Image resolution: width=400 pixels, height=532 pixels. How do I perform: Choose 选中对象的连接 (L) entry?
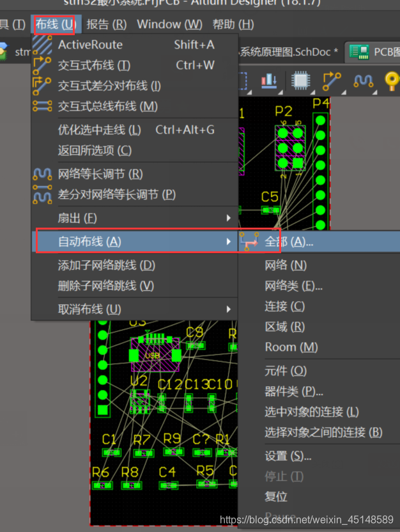click(x=319, y=412)
